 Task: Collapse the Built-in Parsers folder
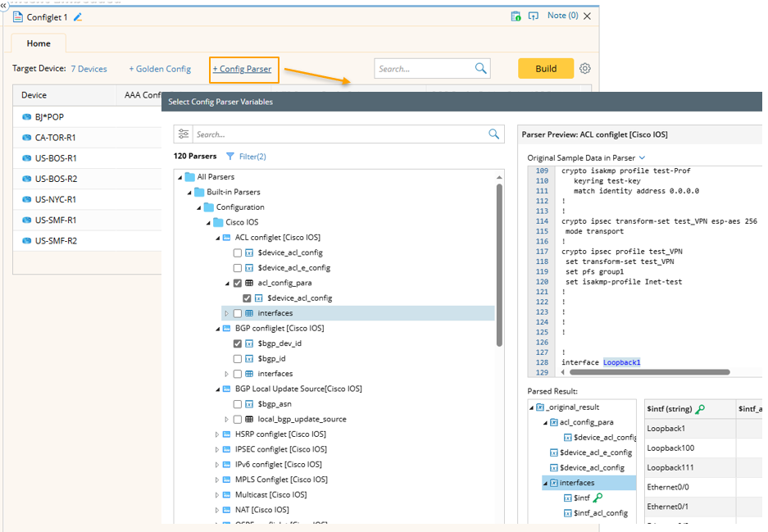[189, 193]
